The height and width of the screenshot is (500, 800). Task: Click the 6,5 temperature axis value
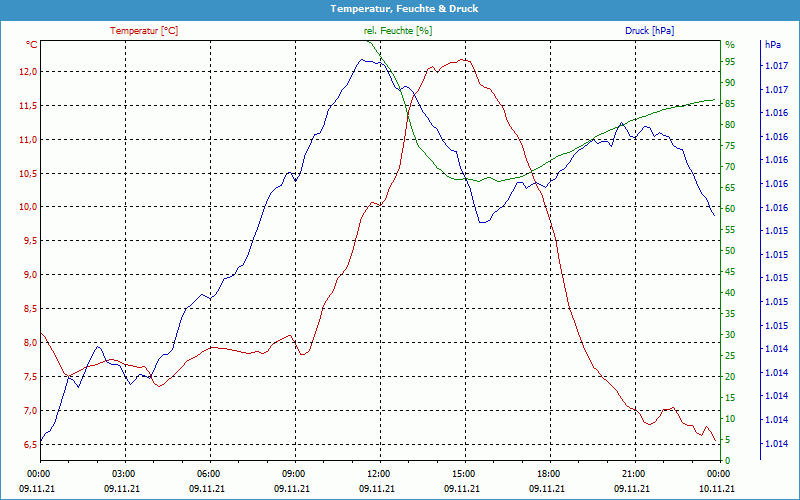pyautogui.click(x=30, y=444)
